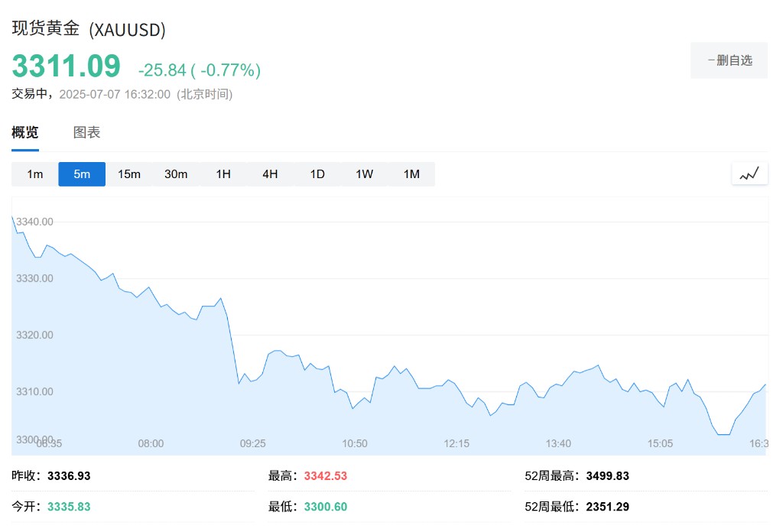Select the active 5m timeframe
Viewport: 783px width, 532px height.
tap(82, 174)
